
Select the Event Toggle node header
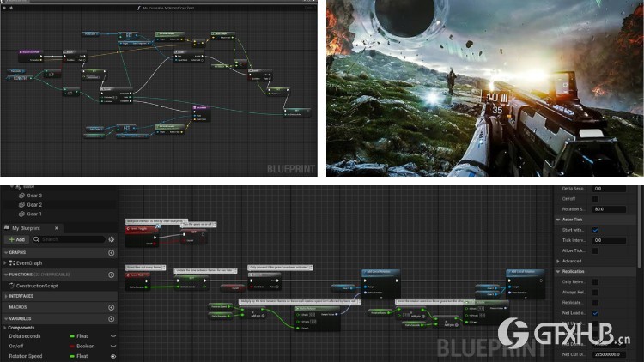pyautogui.click(x=142, y=229)
